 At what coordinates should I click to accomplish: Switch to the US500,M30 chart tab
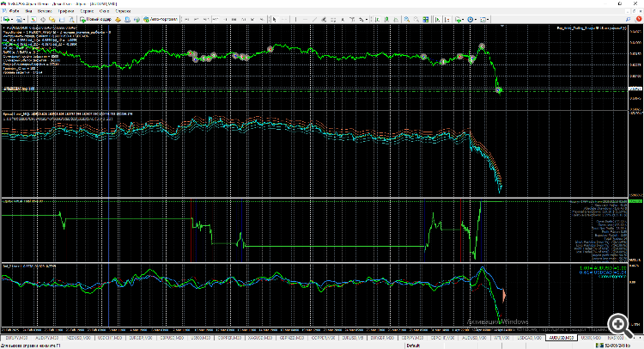point(201,338)
